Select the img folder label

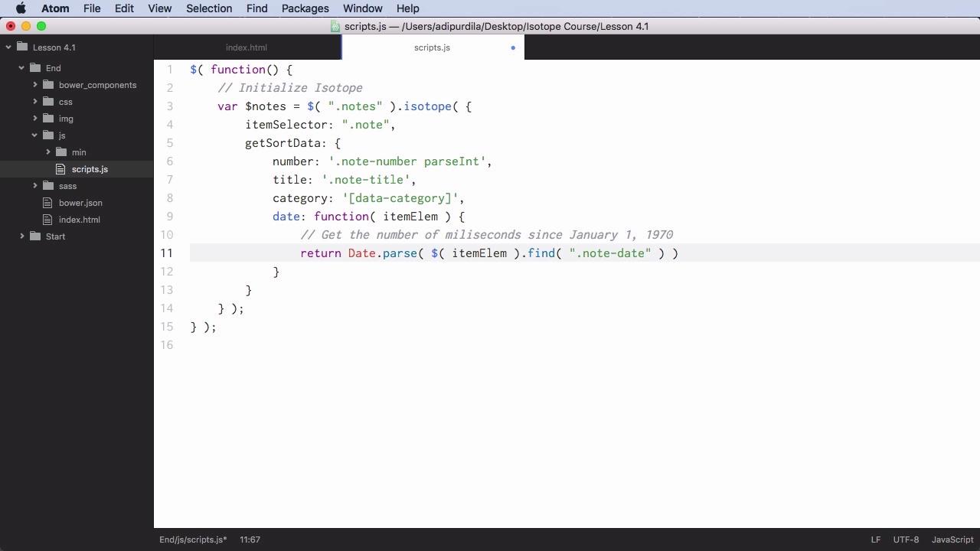pyautogui.click(x=66, y=119)
